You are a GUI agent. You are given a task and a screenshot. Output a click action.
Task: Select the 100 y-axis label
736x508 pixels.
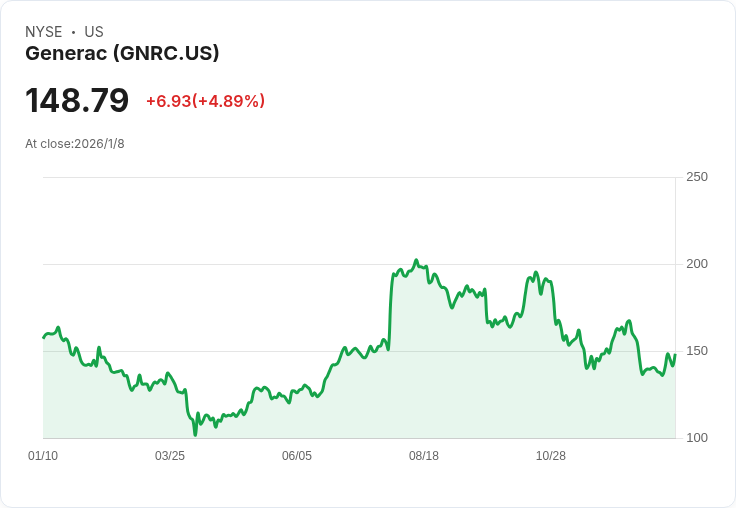point(696,438)
